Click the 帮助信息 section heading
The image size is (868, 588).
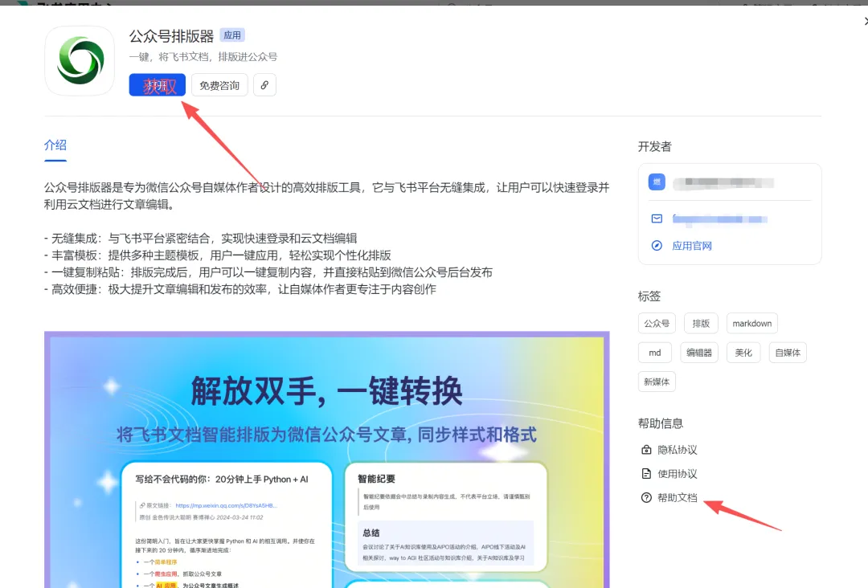pyautogui.click(x=661, y=423)
